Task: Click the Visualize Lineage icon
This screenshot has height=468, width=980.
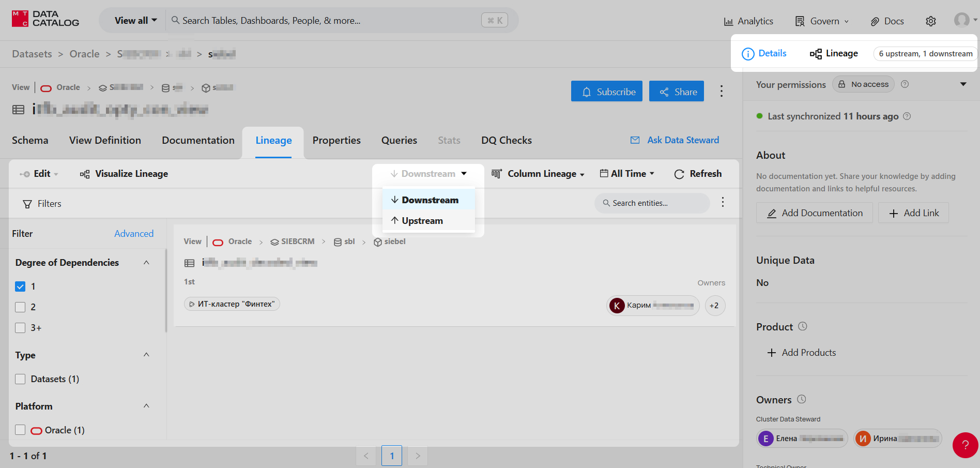Action: [x=85, y=174]
